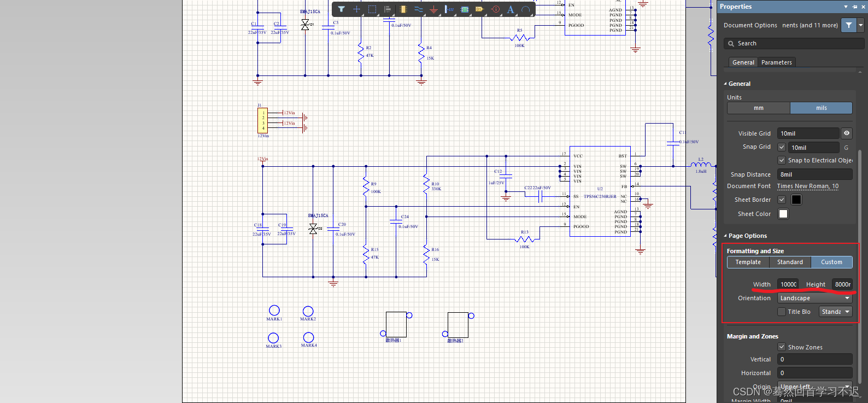The height and width of the screenshot is (403, 868).
Task: Switch units to mm
Action: 758,108
